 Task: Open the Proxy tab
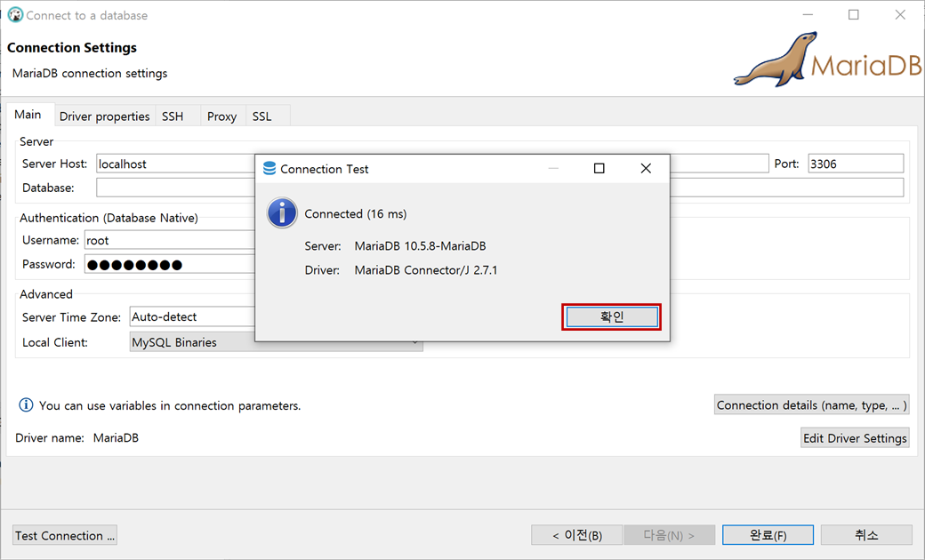221,116
